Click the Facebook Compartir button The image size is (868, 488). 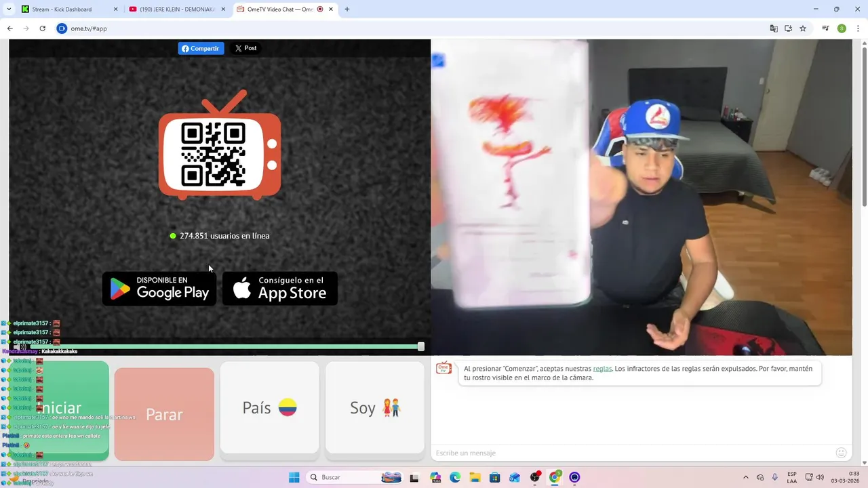[201, 48]
